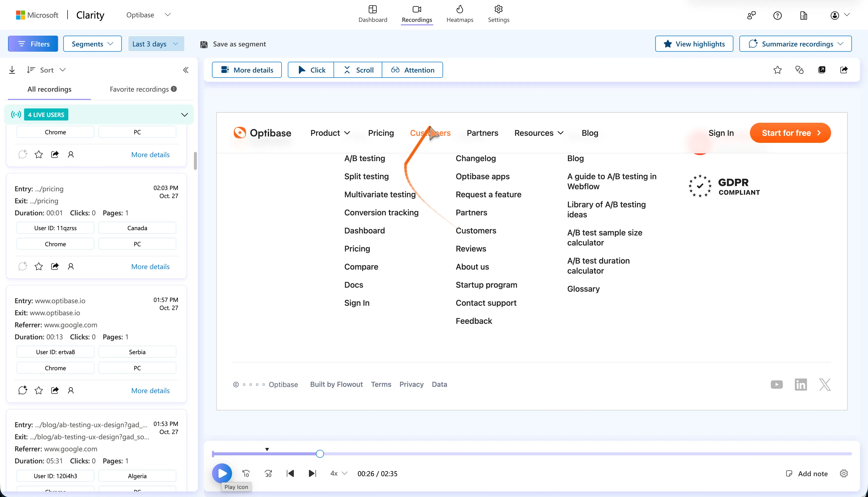Skip forward 30 seconds in recording

point(268,473)
